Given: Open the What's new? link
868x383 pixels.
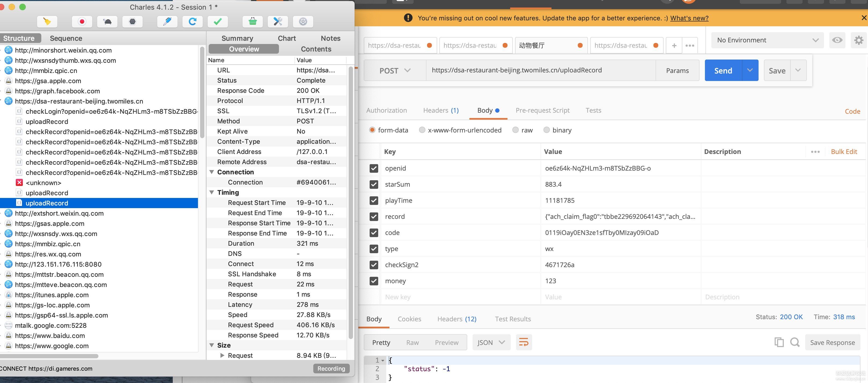Looking at the screenshot, I should 689,18.
